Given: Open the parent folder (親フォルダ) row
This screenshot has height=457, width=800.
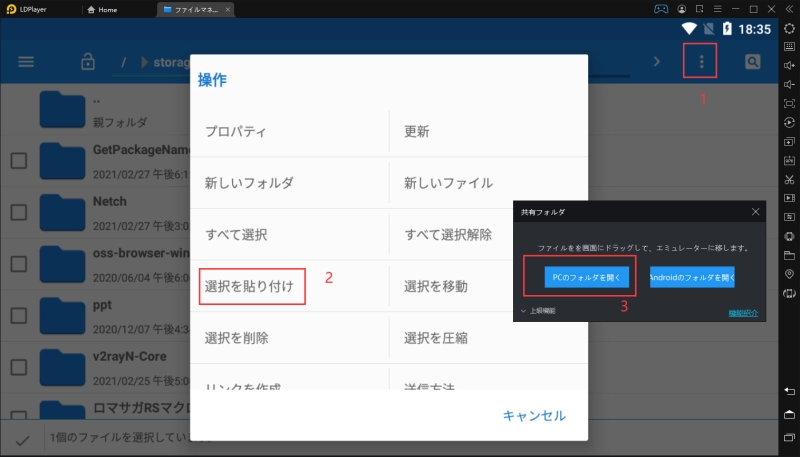Looking at the screenshot, I should pyautogui.click(x=95, y=110).
